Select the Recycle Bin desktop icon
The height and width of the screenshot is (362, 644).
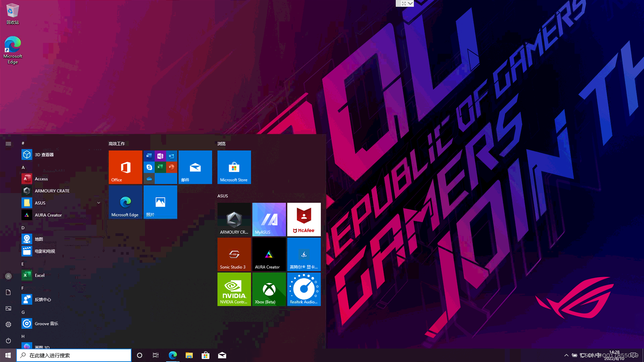[12, 14]
